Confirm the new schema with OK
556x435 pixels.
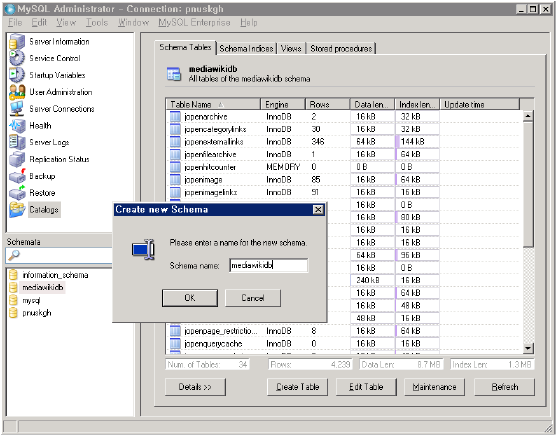[x=190, y=298]
